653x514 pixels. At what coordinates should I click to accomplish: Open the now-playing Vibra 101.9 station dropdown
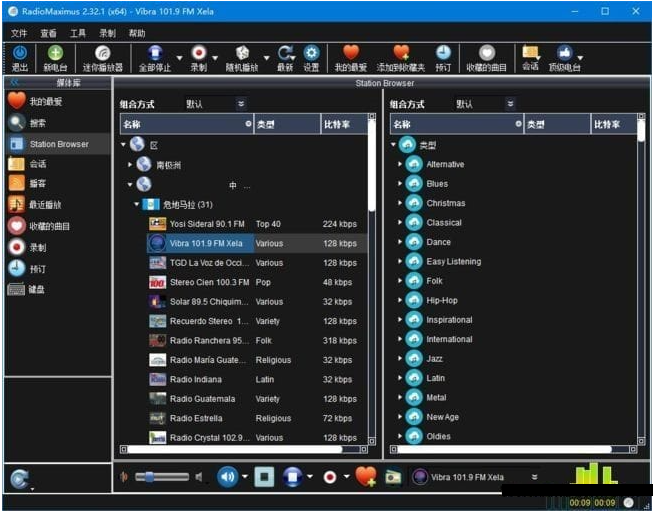[x=534, y=477]
